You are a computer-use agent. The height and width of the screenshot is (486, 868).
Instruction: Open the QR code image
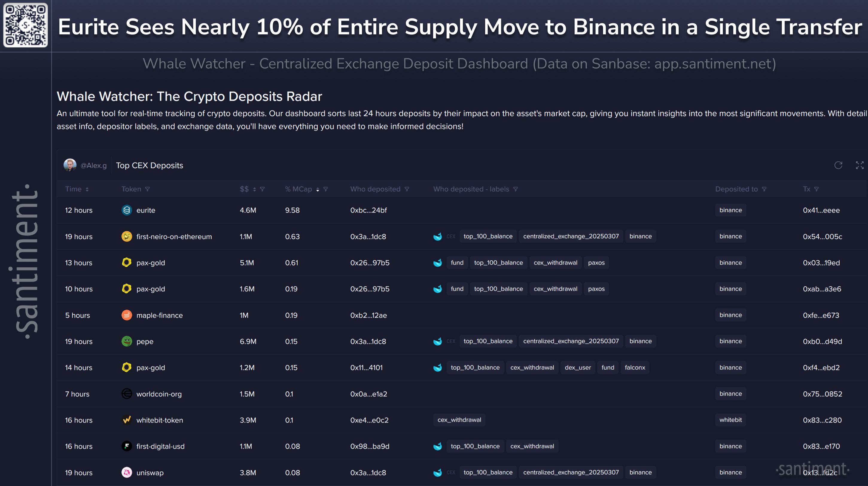(x=26, y=26)
